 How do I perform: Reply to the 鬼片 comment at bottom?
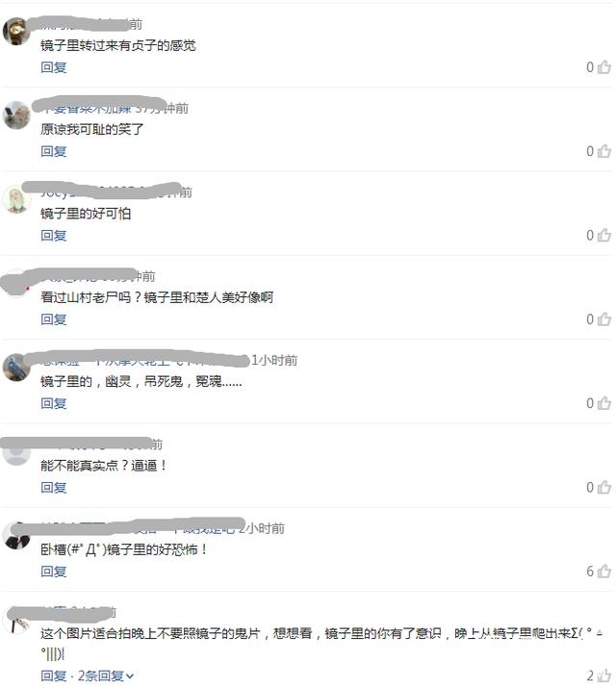pyautogui.click(x=54, y=676)
